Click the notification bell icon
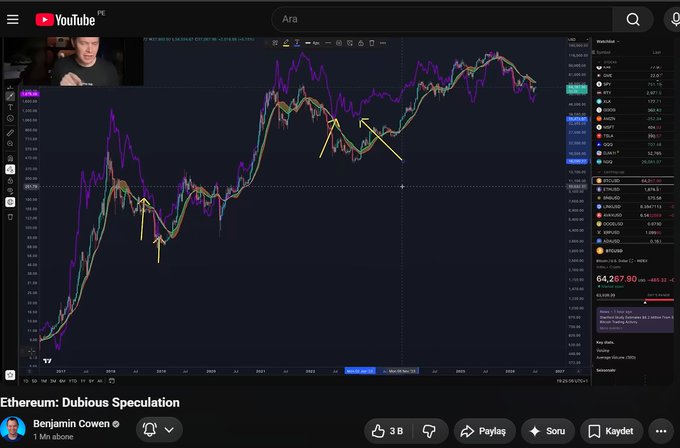This screenshot has width=680, height=448. [x=150, y=430]
